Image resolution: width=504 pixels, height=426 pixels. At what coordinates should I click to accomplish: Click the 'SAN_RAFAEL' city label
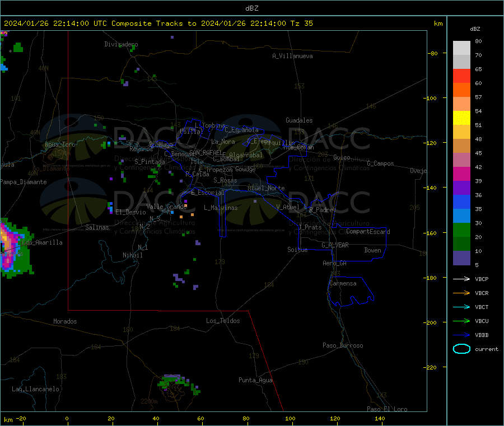pyautogui.click(x=206, y=153)
